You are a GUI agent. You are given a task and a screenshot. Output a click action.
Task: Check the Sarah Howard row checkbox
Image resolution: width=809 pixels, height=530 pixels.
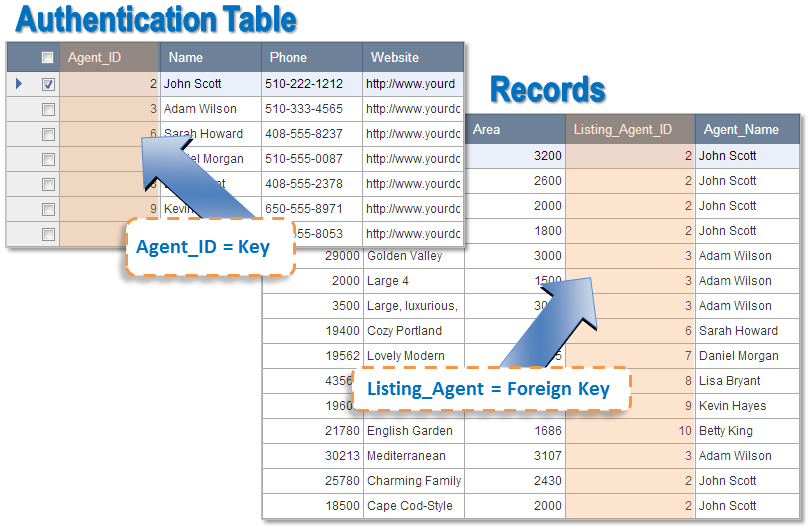(x=48, y=134)
